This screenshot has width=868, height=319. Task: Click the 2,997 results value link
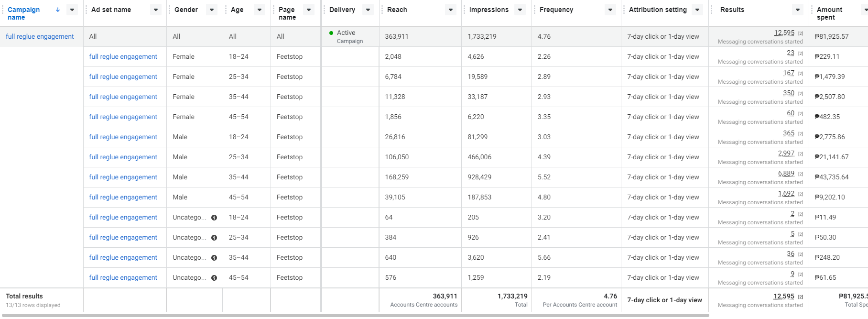786,153
